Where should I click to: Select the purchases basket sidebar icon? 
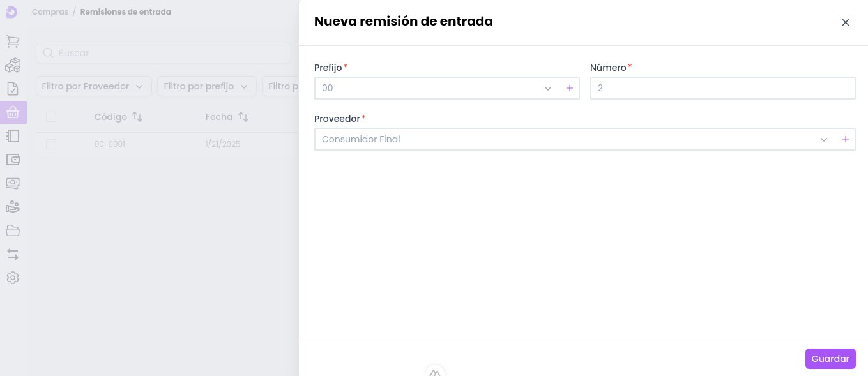click(13, 112)
